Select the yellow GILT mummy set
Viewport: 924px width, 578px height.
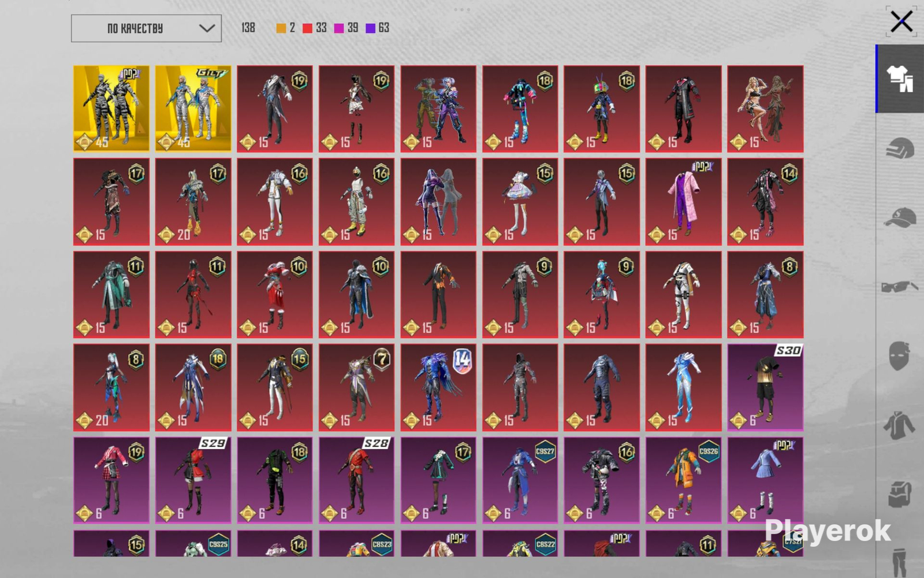[193, 109]
